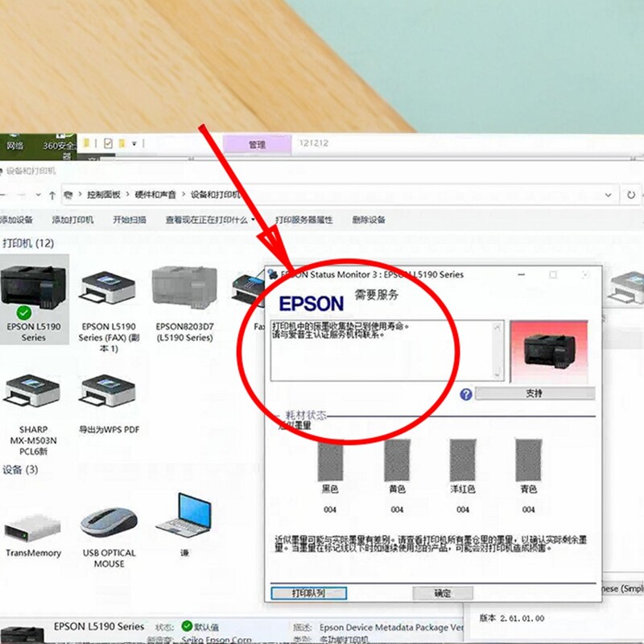Select the EPSON8203D7 (L5190 Series) printer icon
644x644 pixels.
pyautogui.click(x=184, y=287)
